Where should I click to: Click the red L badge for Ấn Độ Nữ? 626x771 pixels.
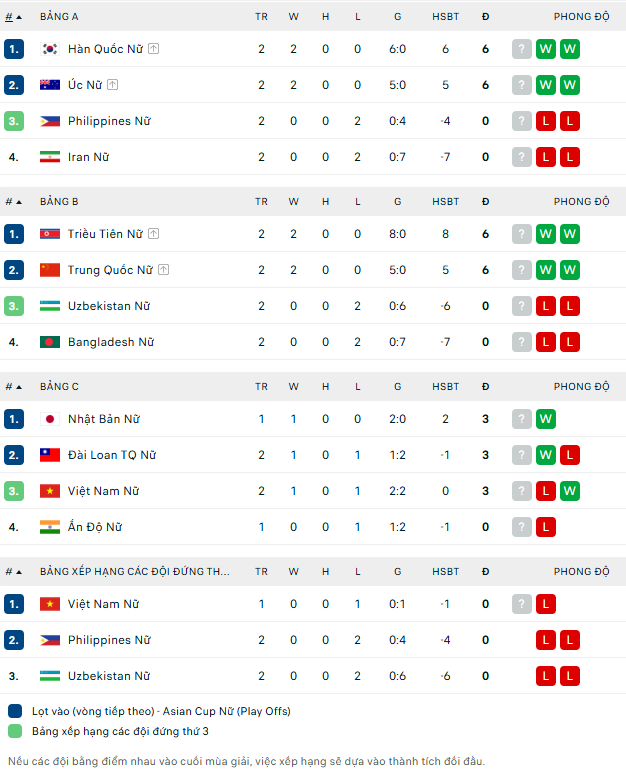click(546, 527)
